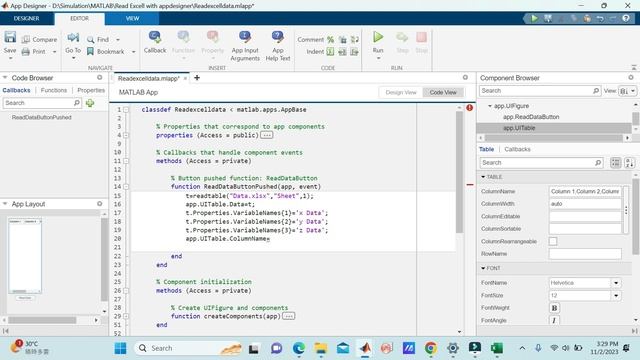
Task: Click the App Layout horizontal scrollbar
Action: [x=42, y=320]
